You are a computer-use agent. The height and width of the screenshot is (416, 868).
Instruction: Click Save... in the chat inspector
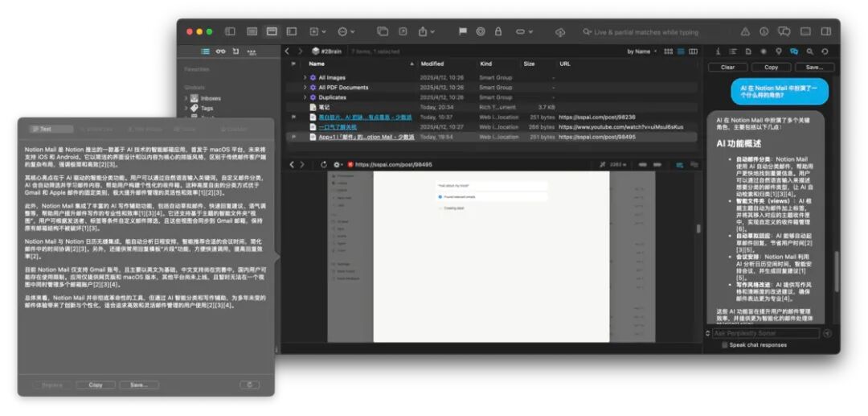coord(814,67)
